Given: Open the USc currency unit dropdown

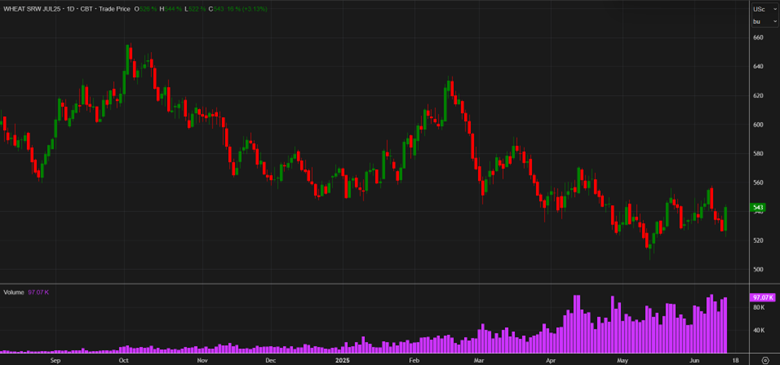Looking at the screenshot, I should tap(765, 9).
